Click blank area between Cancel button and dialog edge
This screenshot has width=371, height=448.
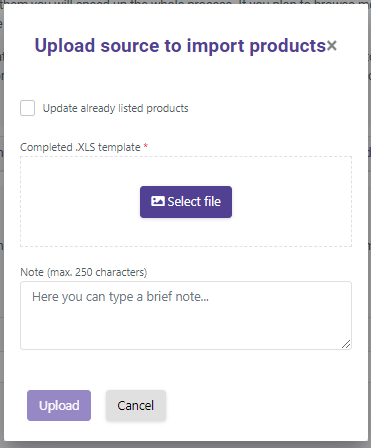click(x=267, y=405)
